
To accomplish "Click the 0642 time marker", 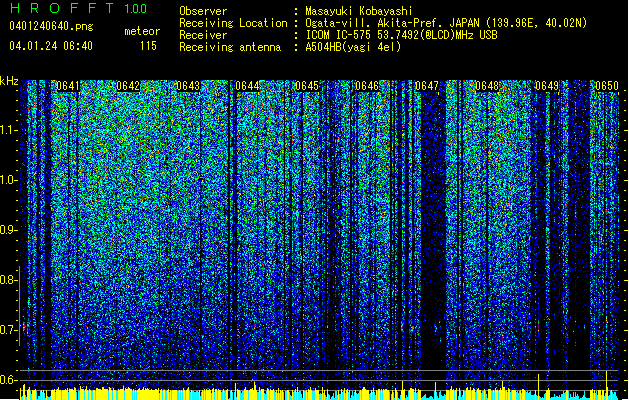I will click(x=128, y=86).
